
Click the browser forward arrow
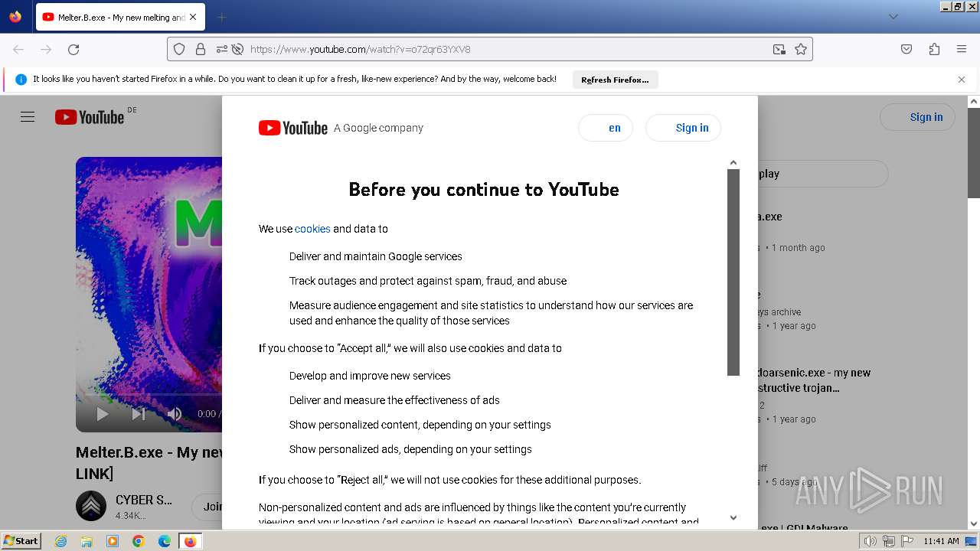click(x=46, y=49)
